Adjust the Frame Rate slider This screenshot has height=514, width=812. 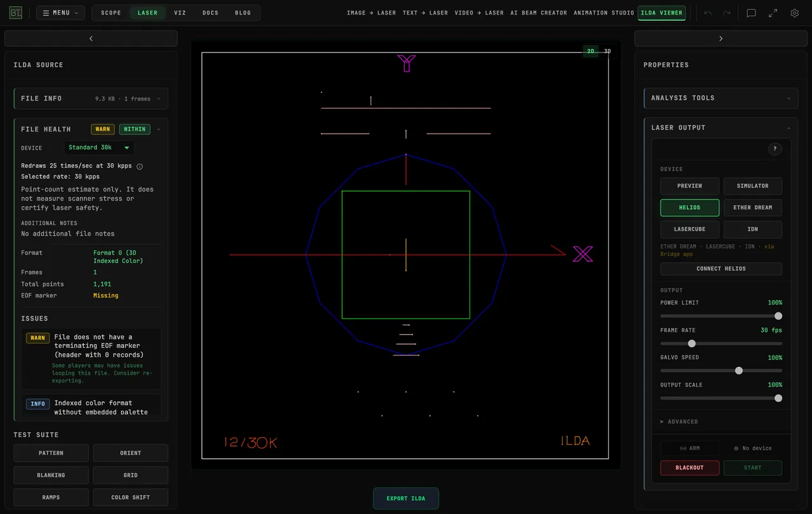tap(721, 344)
